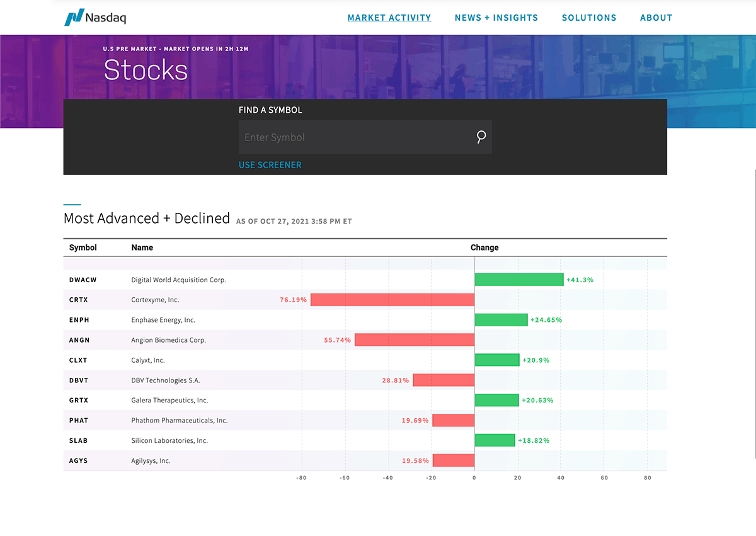Click the red DBVT 28.81% bar
The image size is (756, 536).
point(444,380)
